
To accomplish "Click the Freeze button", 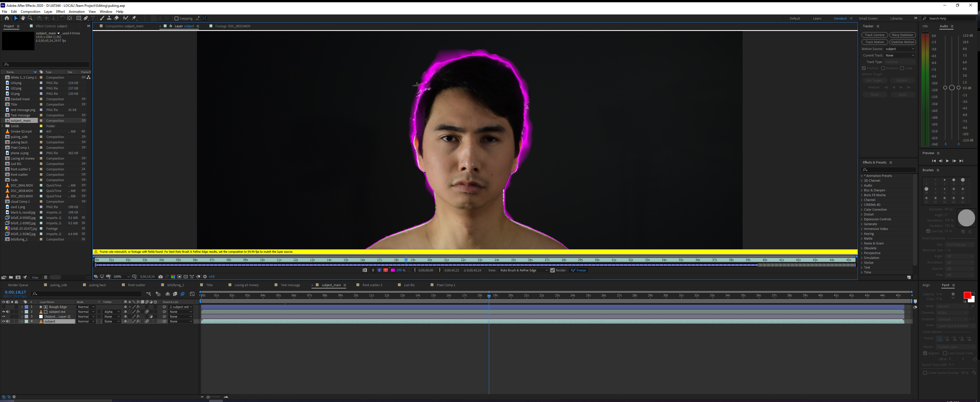I will pyautogui.click(x=579, y=270).
